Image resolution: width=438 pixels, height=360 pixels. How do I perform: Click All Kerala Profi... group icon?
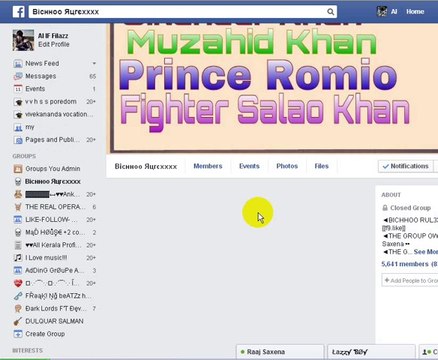[18, 245]
